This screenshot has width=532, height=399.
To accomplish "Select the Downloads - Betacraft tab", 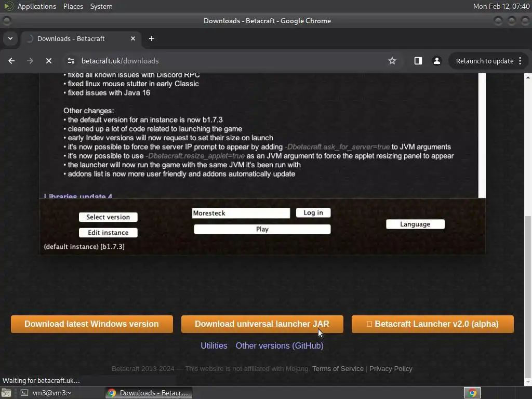I will click(x=81, y=38).
